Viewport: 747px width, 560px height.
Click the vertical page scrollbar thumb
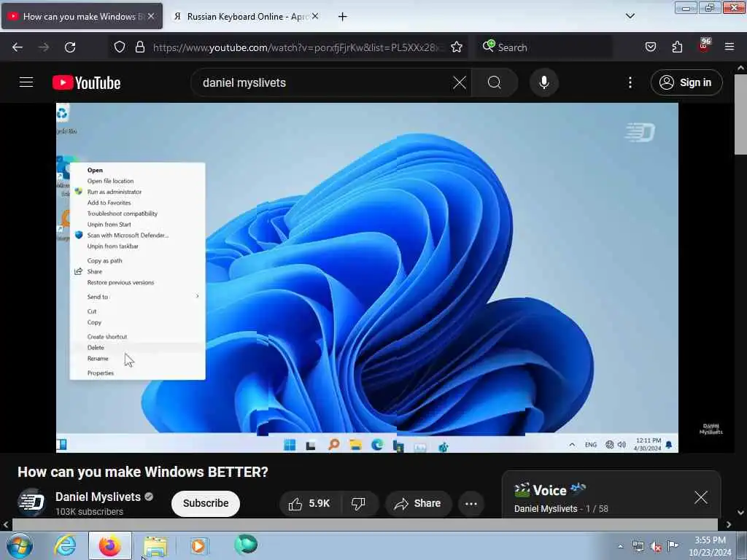tap(740, 114)
